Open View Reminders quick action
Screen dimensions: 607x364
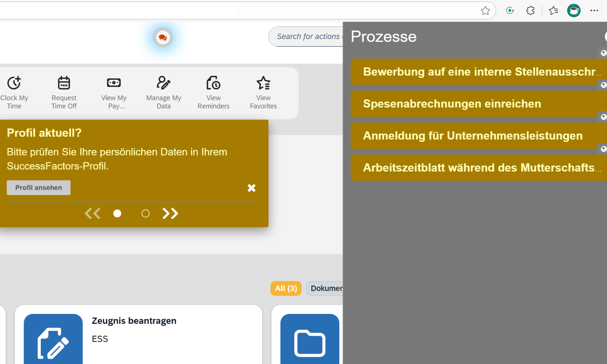tap(213, 83)
